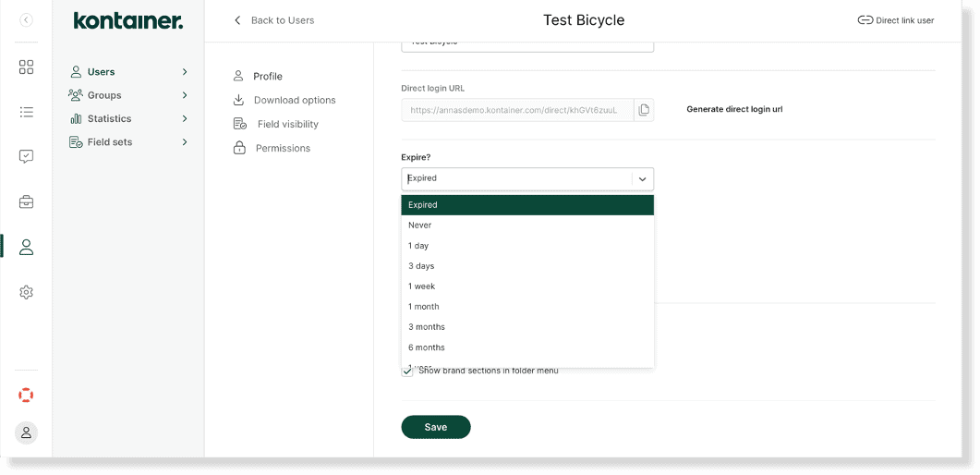
Task: Click the Direct link user label
Action: [x=905, y=20]
